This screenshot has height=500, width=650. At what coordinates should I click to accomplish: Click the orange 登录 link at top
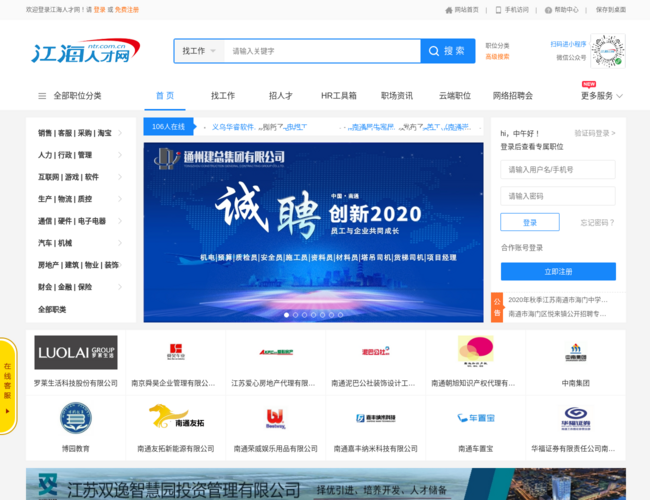[99, 10]
